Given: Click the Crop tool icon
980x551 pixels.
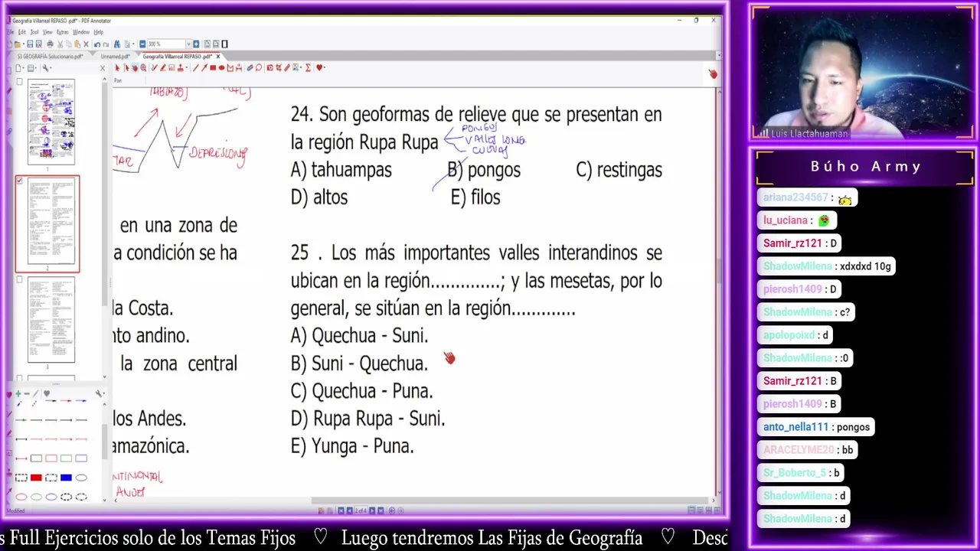Looking at the screenshot, I should click(x=278, y=68).
